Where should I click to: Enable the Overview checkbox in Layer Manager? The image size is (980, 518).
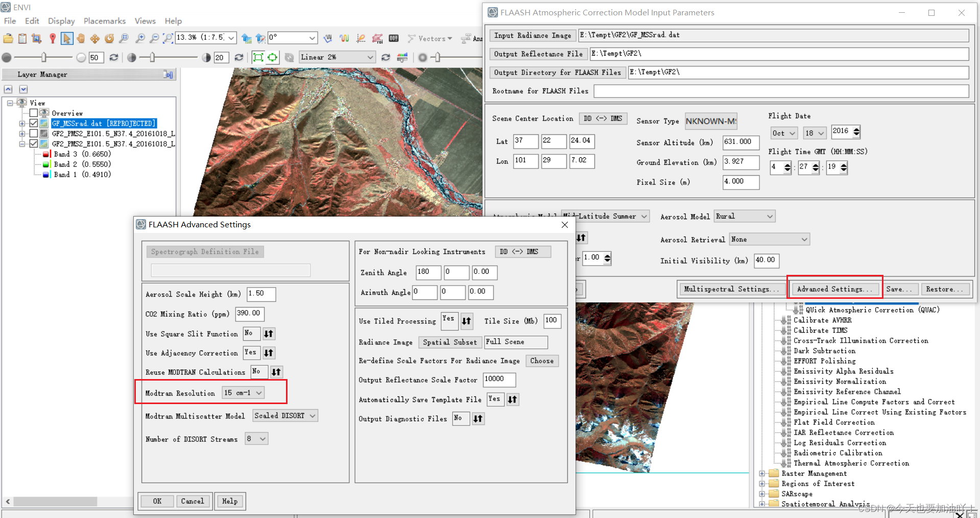pos(33,113)
